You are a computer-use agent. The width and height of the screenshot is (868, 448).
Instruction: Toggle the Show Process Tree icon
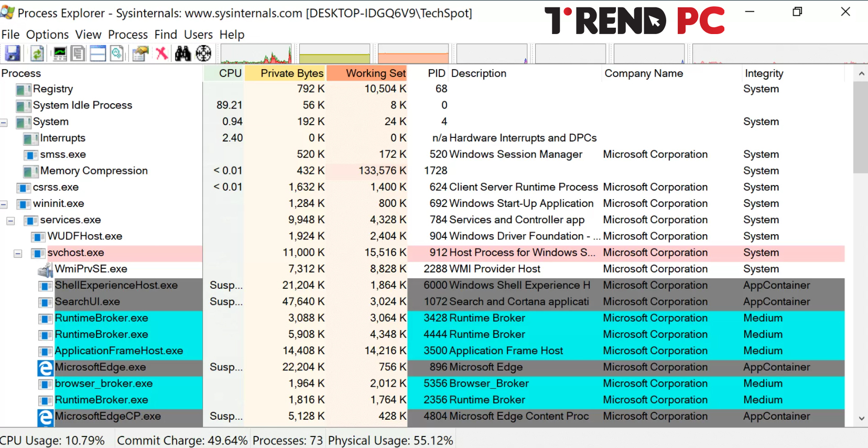pos(78,53)
